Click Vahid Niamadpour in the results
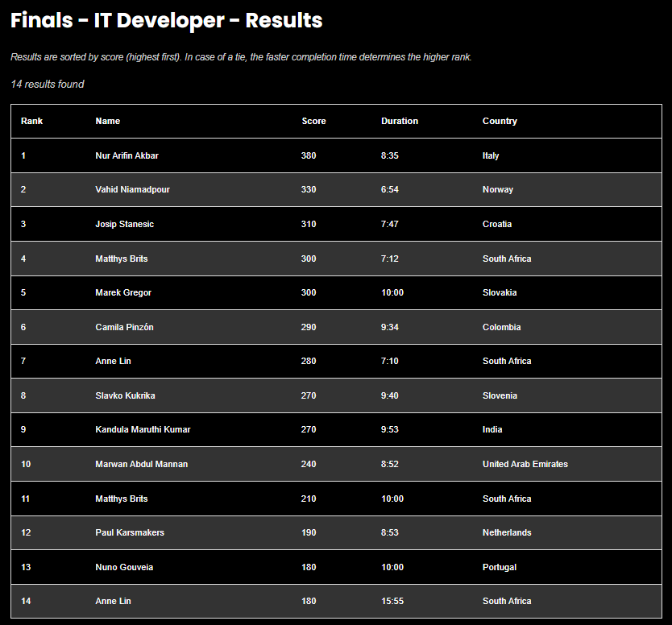Viewport: 672px width, 625px height. [132, 190]
